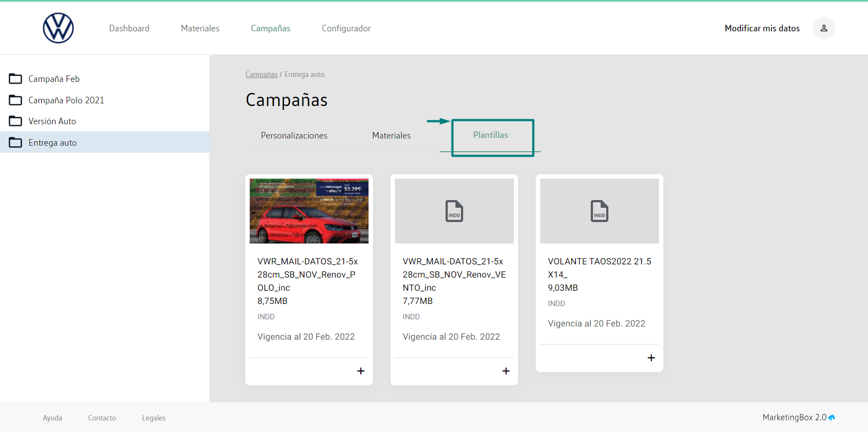Click Vigencia date on POLO_inc card
This screenshot has height=432, width=868.
point(306,337)
